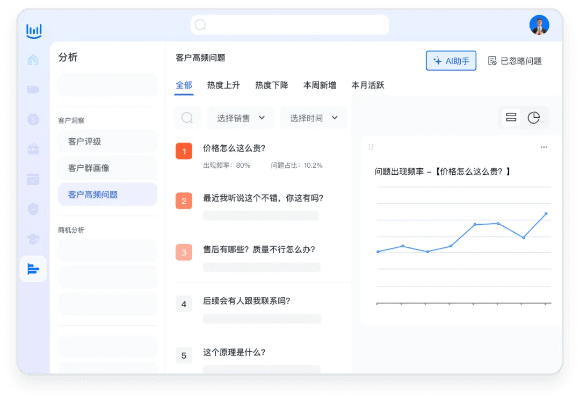Click the 商机分析 section label

pos(71,230)
